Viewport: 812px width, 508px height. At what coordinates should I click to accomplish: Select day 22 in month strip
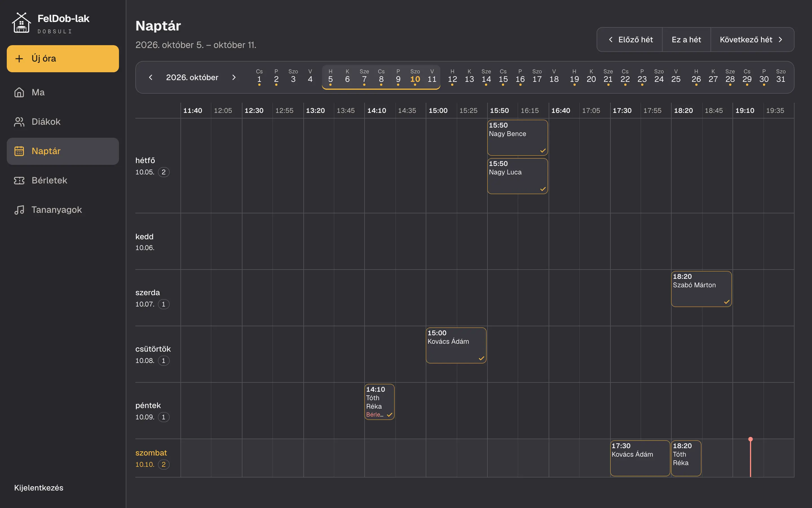[x=625, y=77]
